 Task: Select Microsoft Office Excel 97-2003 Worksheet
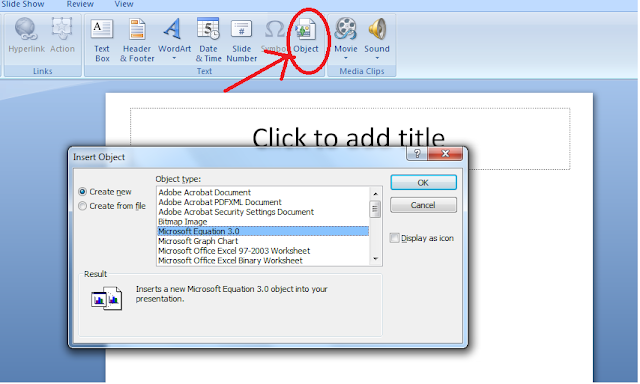click(263, 251)
